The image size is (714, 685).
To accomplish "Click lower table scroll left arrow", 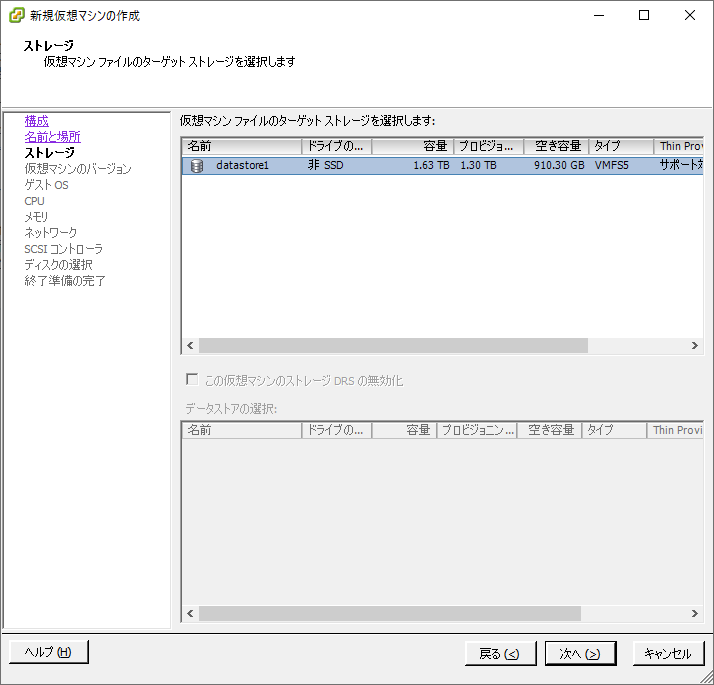I will coord(190,613).
